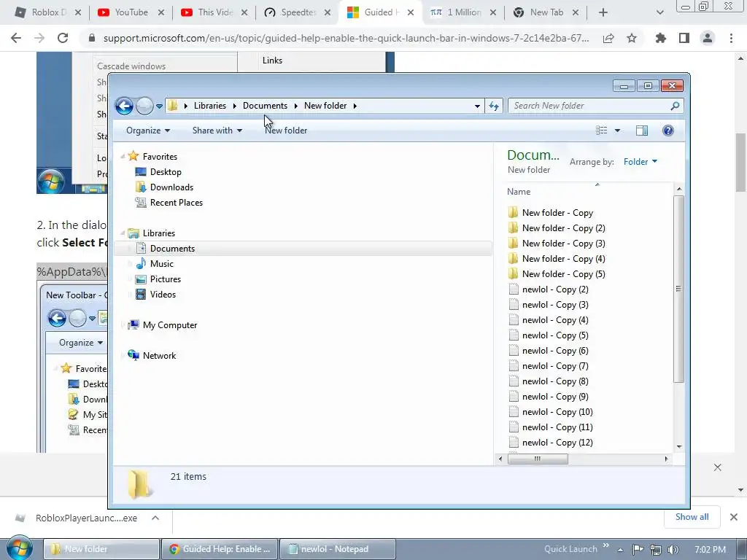Click Libraries in the breadcrumb path
747x560 pixels.
click(x=209, y=106)
